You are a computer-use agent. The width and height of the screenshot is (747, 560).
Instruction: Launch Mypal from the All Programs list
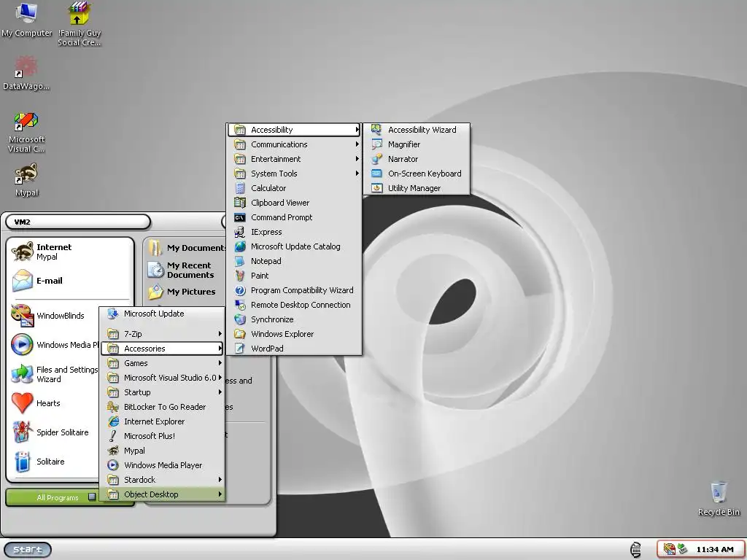pos(162,451)
